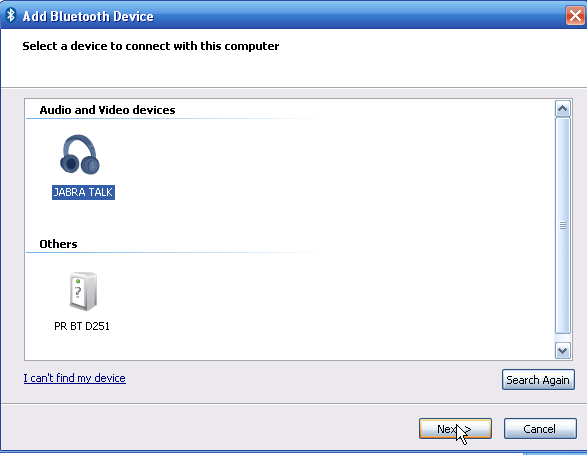The height and width of the screenshot is (455, 587).
Task: Close the Add Bluetooth Device window
Action: coord(575,16)
